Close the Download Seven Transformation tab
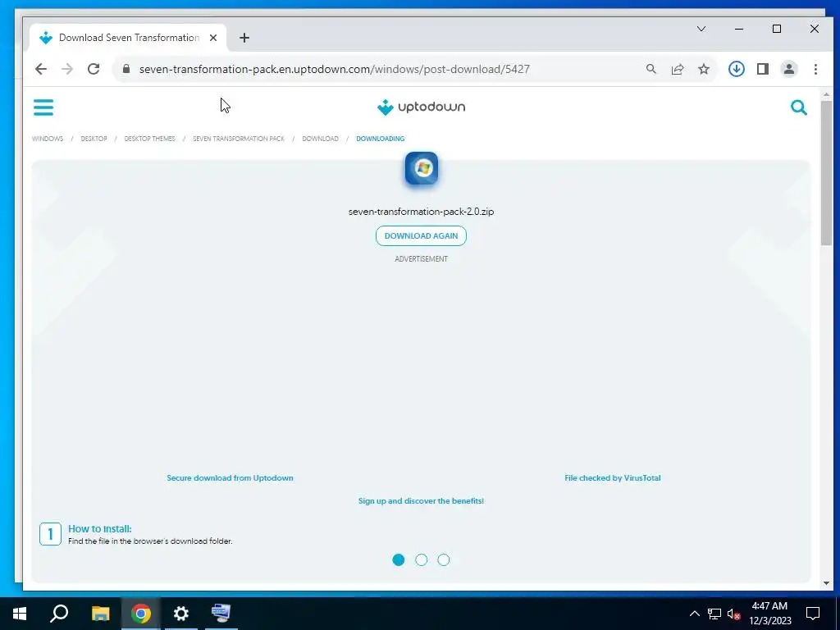 click(213, 38)
